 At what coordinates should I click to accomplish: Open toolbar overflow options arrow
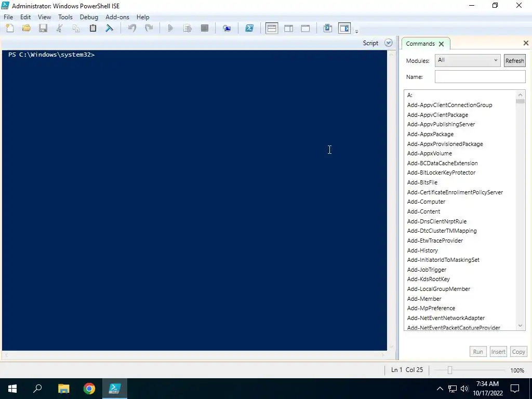pos(356,31)
